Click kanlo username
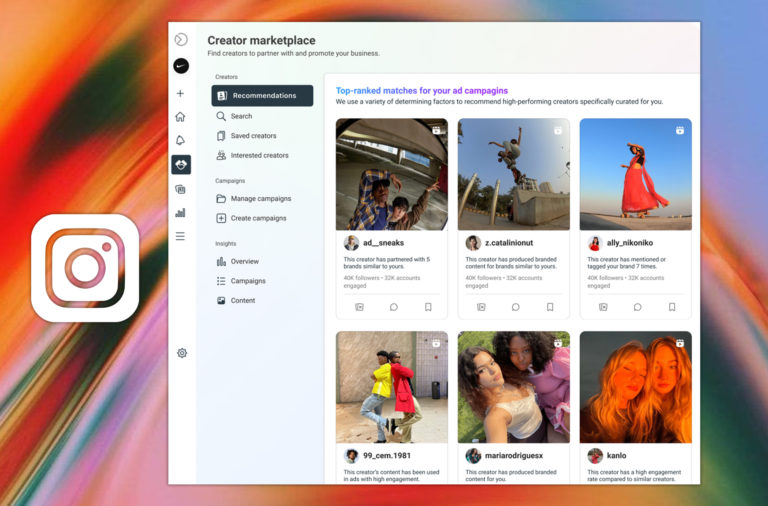 [x=617, y=456]
